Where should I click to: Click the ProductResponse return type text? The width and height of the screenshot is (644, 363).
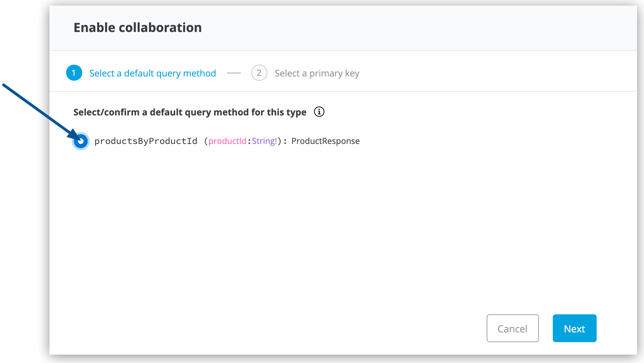(x=325, y=141)
